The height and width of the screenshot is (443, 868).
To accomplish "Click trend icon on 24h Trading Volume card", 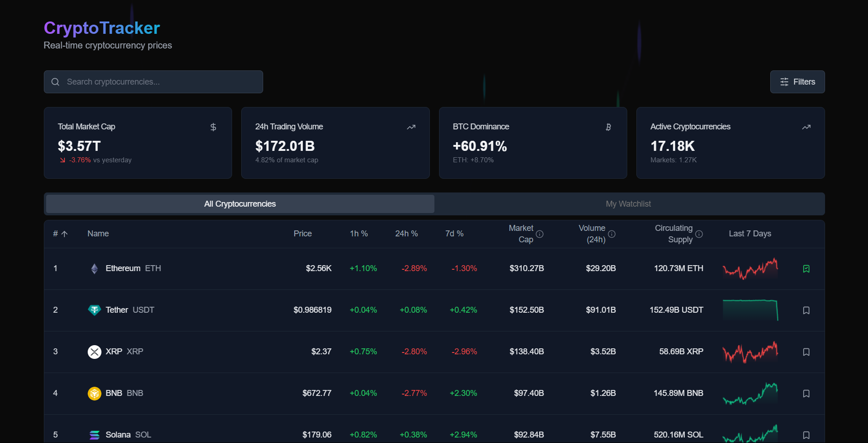I will coord(411,127).
